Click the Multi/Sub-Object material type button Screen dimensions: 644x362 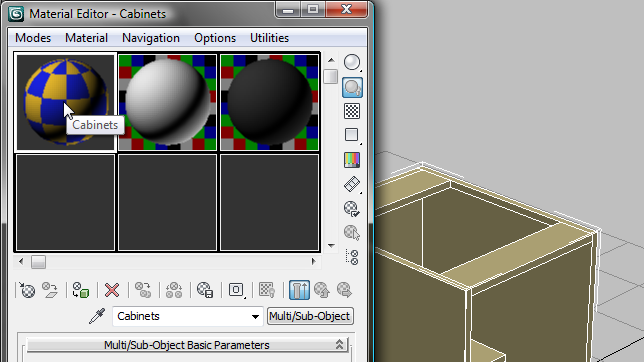point(310,316)
